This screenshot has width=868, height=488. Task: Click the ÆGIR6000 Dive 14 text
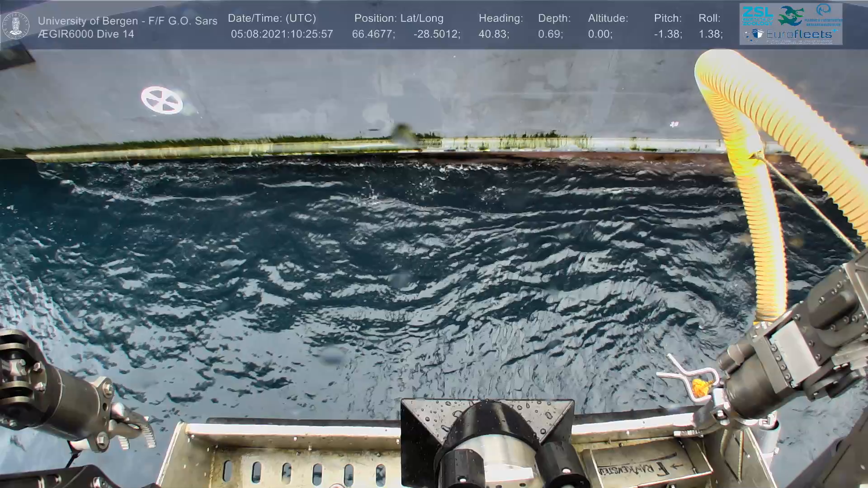coord(86,34)
